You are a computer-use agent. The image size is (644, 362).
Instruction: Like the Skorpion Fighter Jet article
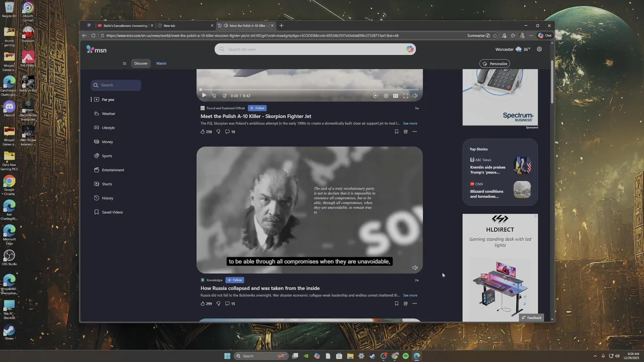tap(206, 132)
